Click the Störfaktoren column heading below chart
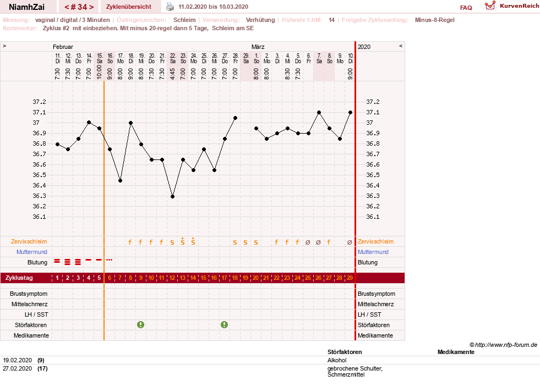540x392 pixels. tap(345, 352)
